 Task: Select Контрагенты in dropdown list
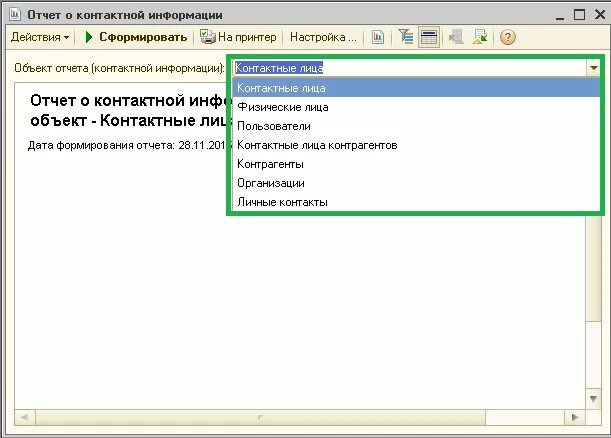[x=416, y=164]
